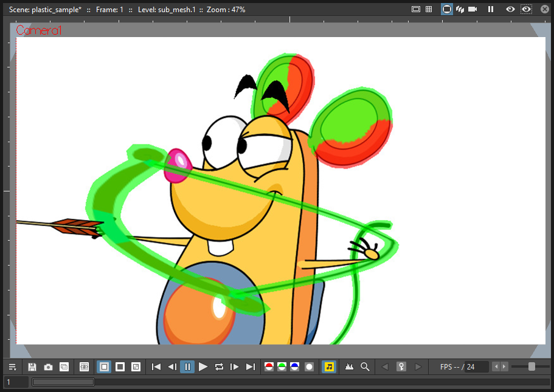Image resolution: width=554 pixels, height=392 pixels.
Task: Click the Freeze pause icon at top
Action: (491, 9)
